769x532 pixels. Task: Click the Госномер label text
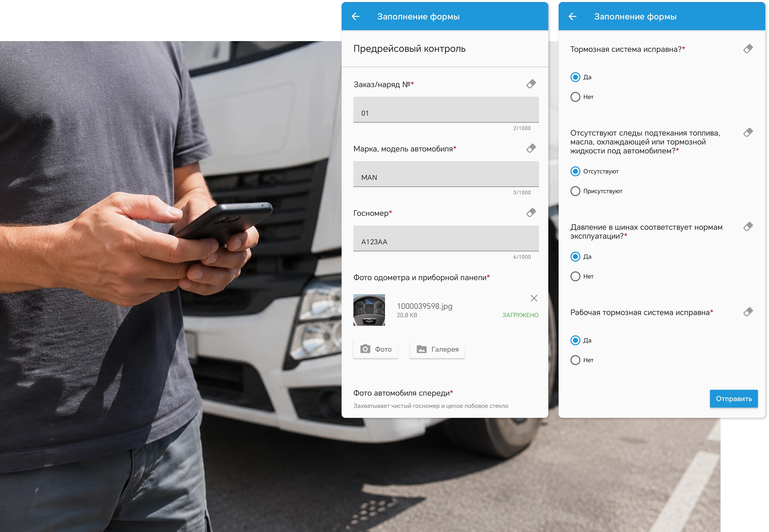(373, 213)
